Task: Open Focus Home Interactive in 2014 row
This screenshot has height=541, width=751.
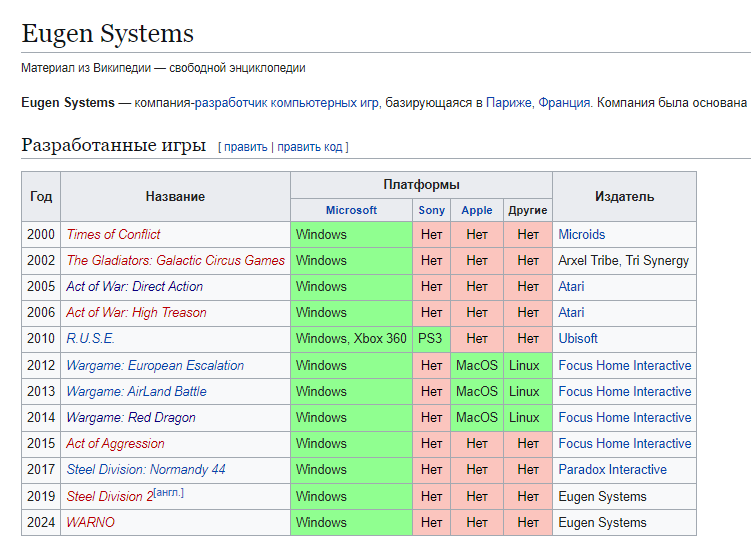Action: click(x=625, y=417)
